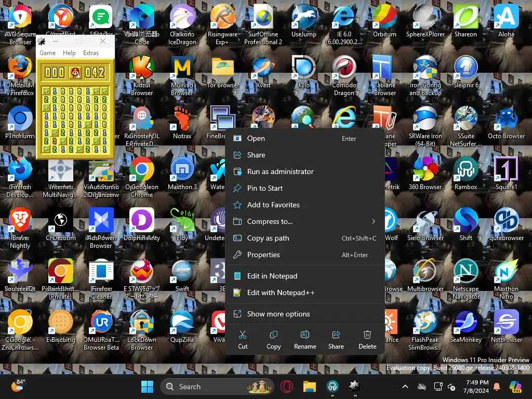The height and width of the screenshot is (399, 532).
Task: Select Pin to Start
Action: pos(304,188)
